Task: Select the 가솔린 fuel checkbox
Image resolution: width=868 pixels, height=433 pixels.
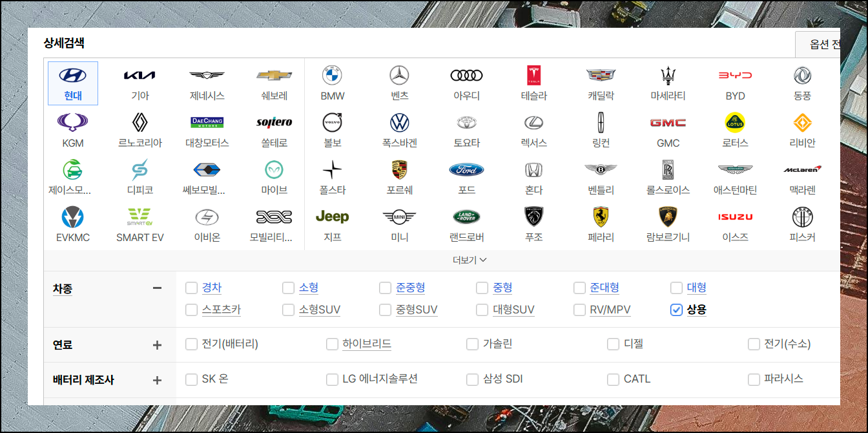Action: pos(472,344)
